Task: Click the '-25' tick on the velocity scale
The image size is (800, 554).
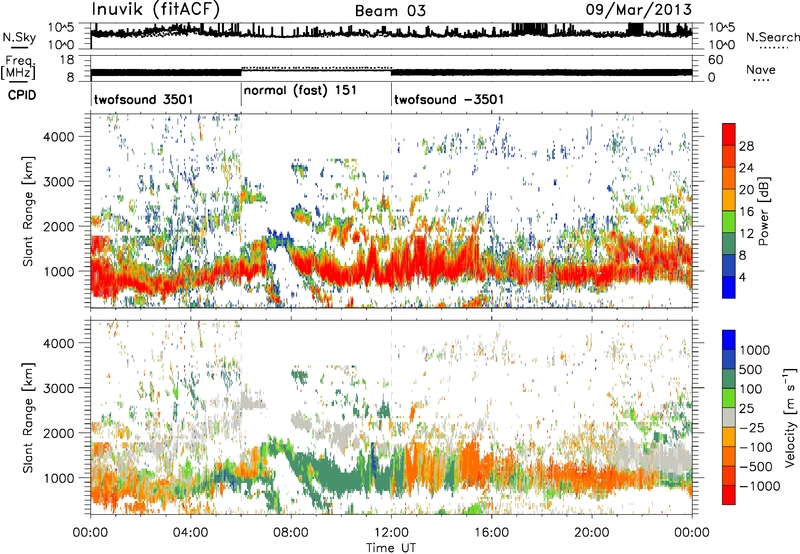Action: 752,427
